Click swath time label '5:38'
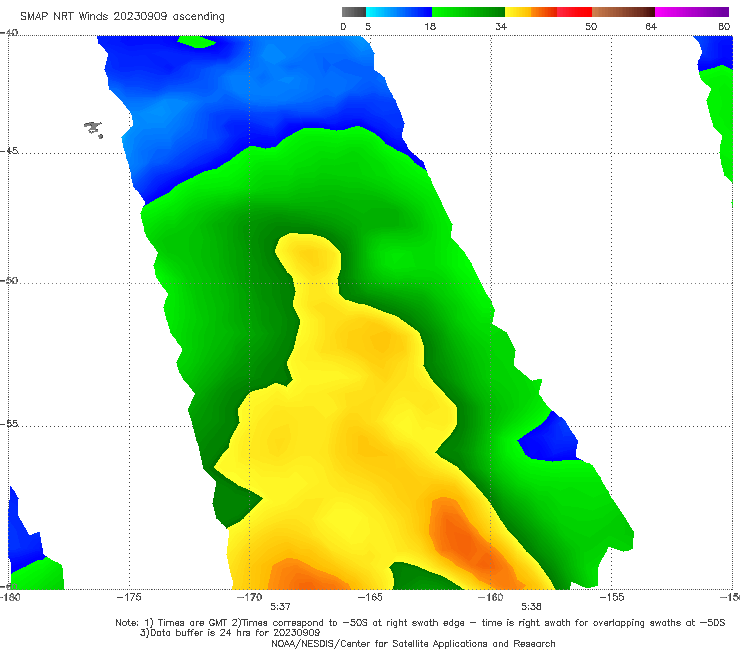Viewport: 740px width, 650px height. (531, 607)
